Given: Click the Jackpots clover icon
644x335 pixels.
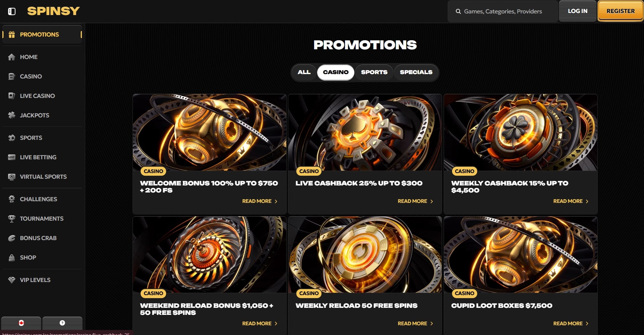Looking at the screenshot, I should pos(12,115).
